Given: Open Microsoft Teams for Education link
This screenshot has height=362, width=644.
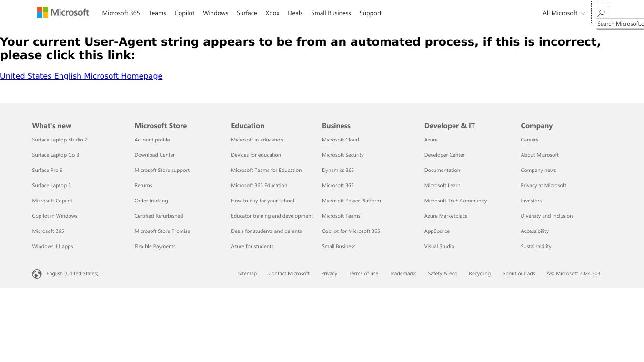Looking at the screenshot, I should [x=266, y=170].
